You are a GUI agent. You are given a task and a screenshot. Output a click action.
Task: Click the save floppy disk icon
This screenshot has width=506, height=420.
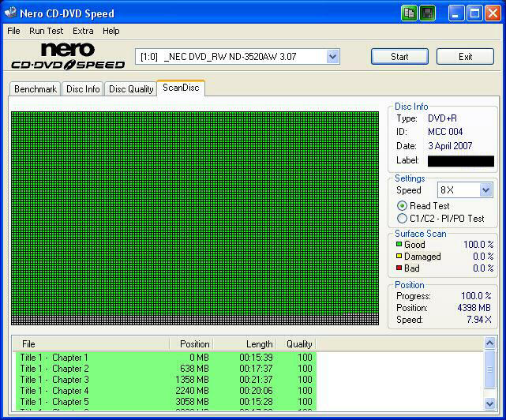tap(428, 13)
